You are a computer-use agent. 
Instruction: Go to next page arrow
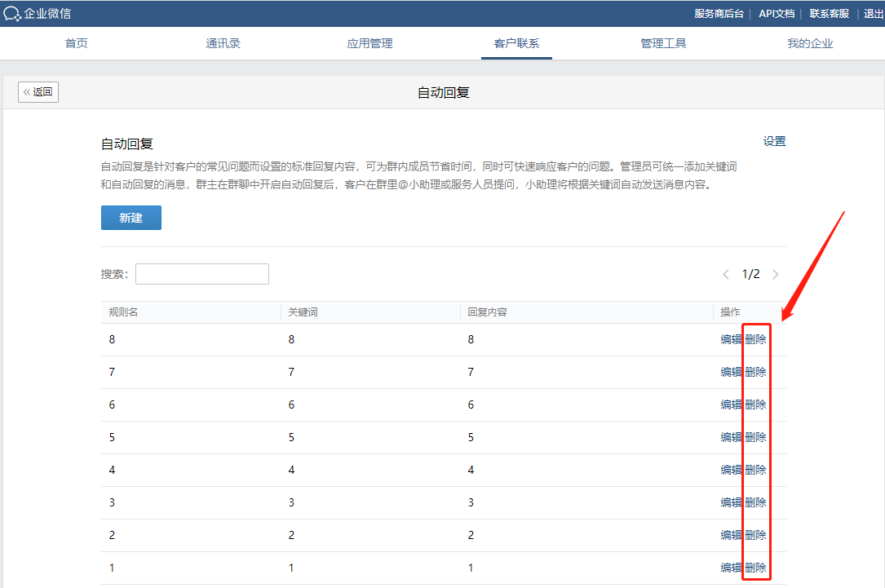pos(776,275)
